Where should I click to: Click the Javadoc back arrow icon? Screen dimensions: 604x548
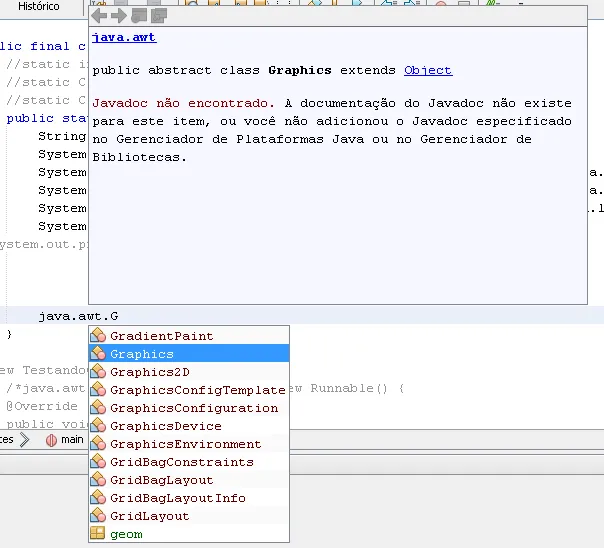[x=99, y=16]
